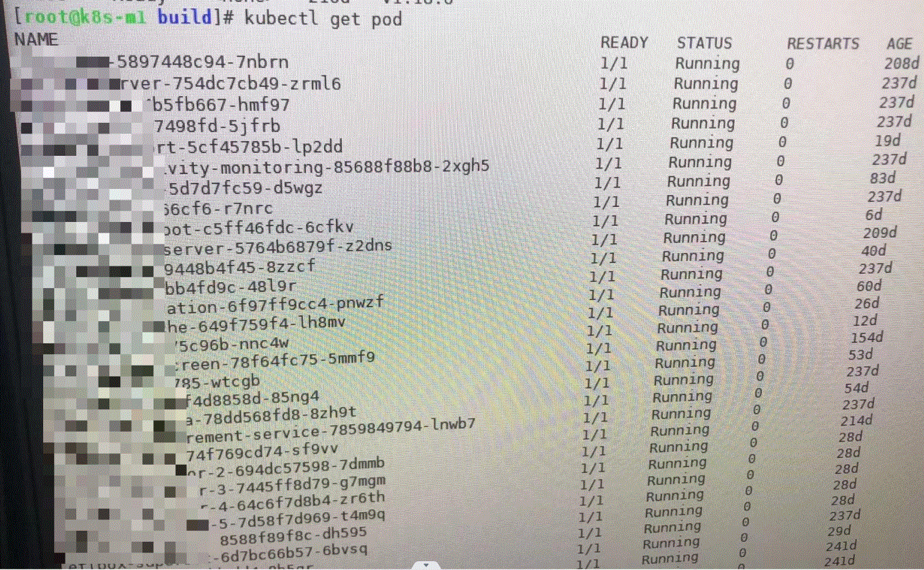This screenshot has height=570, width=924.
Task: Click the age value '53d'
Action: 861,355
